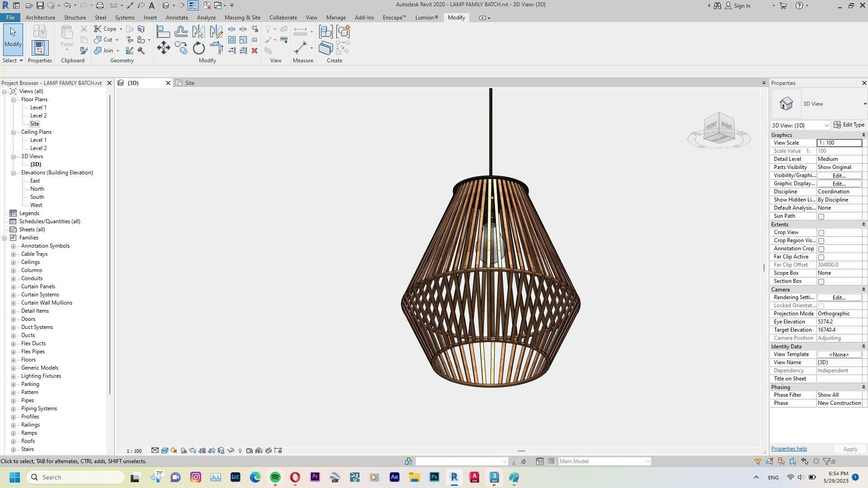Select the Mirror - Draw Axis tool
Image resolution: width=868 pixels, height=488 pixels.
tap(216, 32)
